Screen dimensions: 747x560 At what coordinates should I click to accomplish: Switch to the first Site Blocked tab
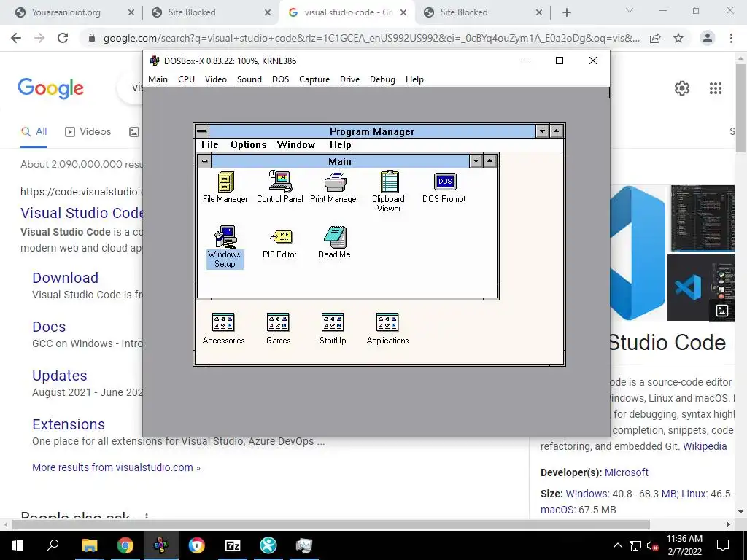tap(211, 12)
